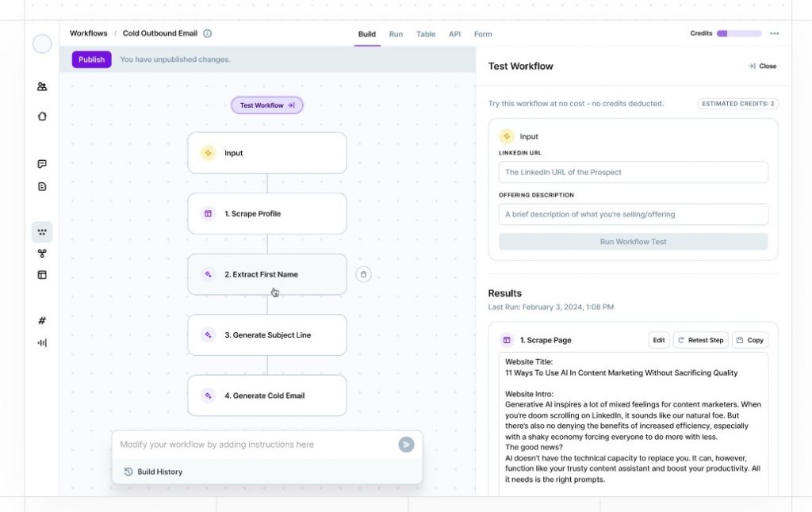Click the Publish button
Screen dimensions: 812x512
point(91,59)
